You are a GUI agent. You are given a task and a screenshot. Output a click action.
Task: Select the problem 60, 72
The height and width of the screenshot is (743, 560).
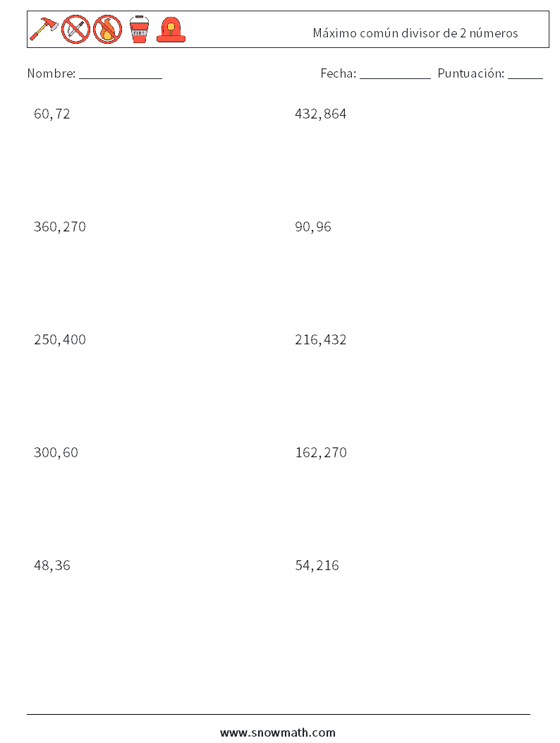[x=52, y=114]
